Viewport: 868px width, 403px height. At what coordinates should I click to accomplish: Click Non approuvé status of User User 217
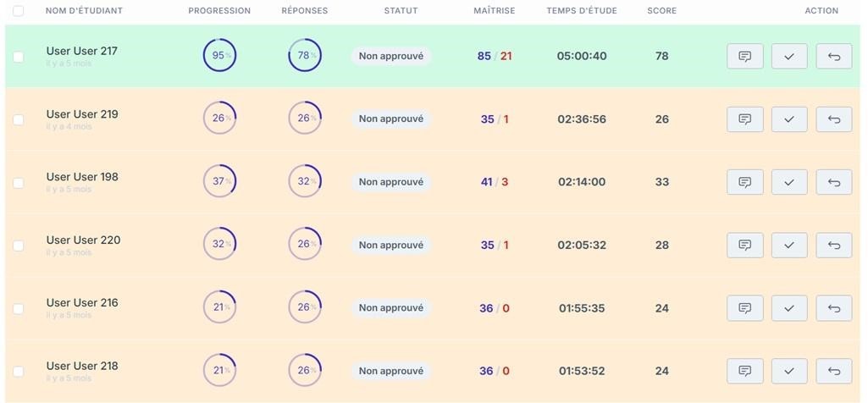[391, 56]
